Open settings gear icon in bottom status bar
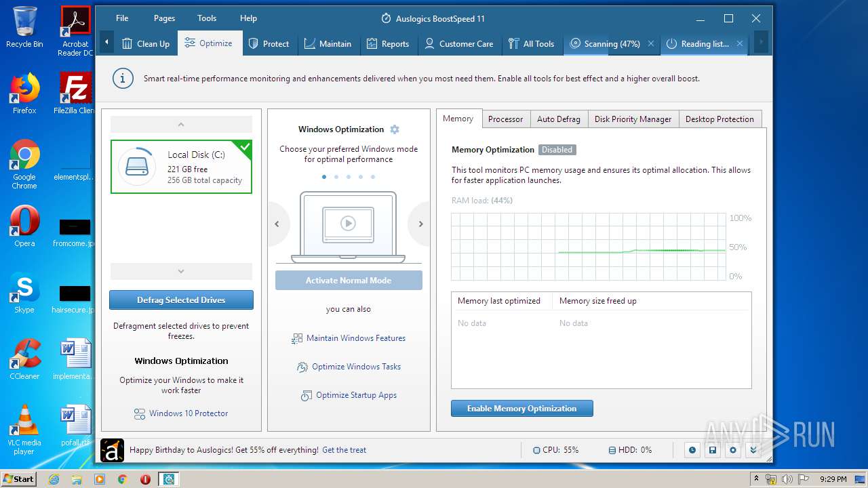This screenshot has width=868, height=488. [x=732, y=450]
